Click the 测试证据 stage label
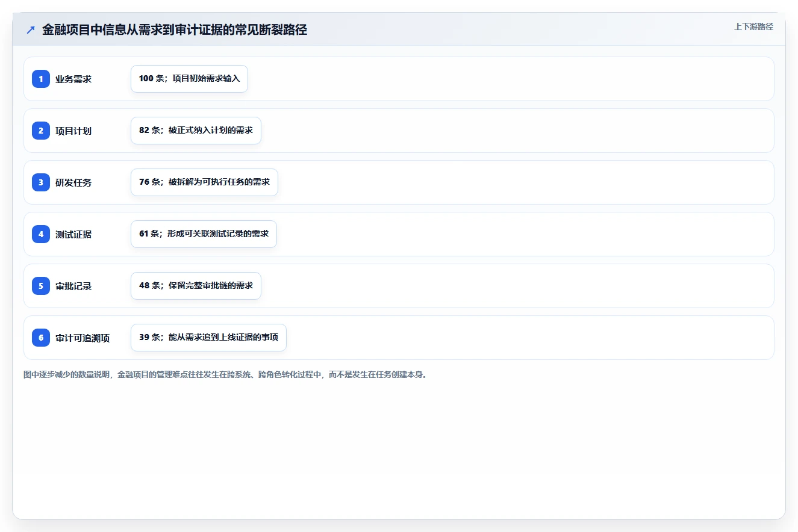The image size is (798, 532). tap(73, 234)
